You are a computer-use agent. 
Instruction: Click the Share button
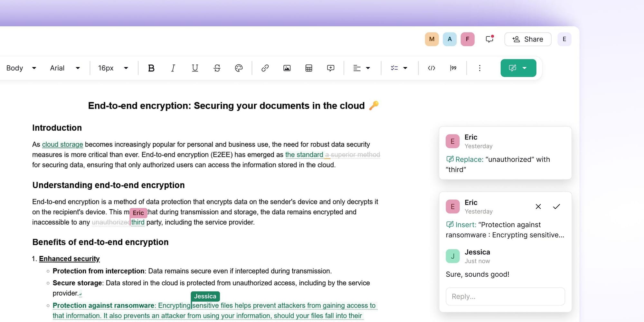click(528, 39)
